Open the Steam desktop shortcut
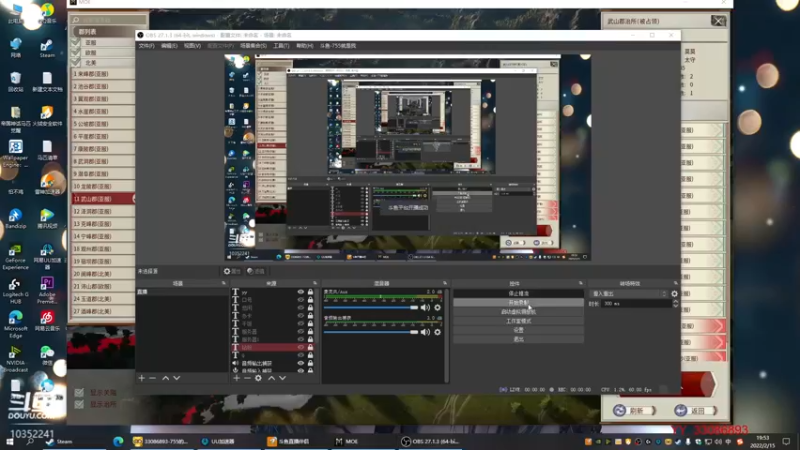 47,48
